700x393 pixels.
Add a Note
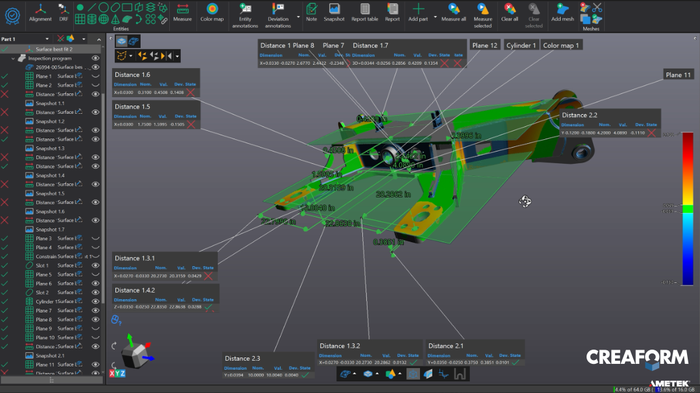click(311, 13)
